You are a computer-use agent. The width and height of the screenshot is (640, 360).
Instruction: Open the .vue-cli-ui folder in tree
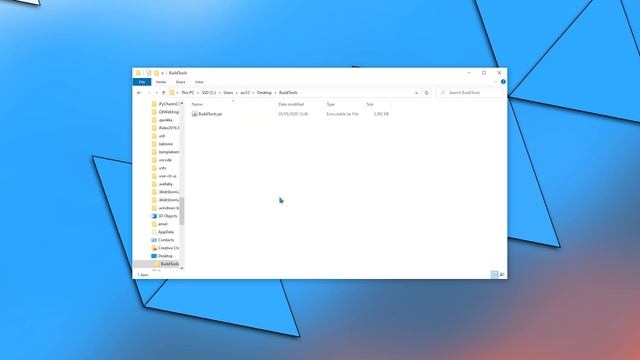[167, 176]
